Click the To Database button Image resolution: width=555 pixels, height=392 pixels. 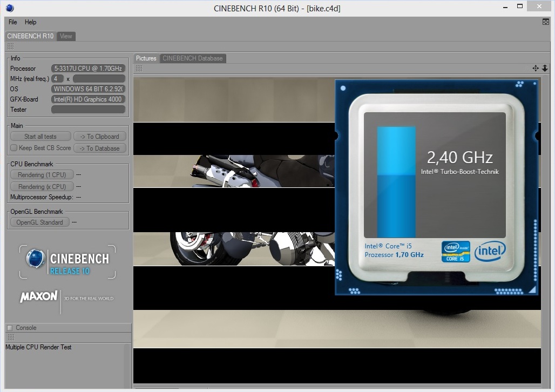click(x=100, y=148)
